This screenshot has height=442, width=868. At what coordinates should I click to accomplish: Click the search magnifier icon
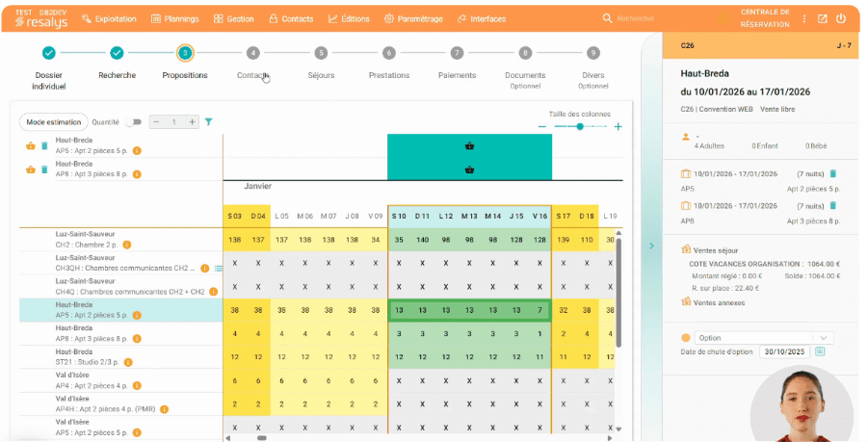607,18
